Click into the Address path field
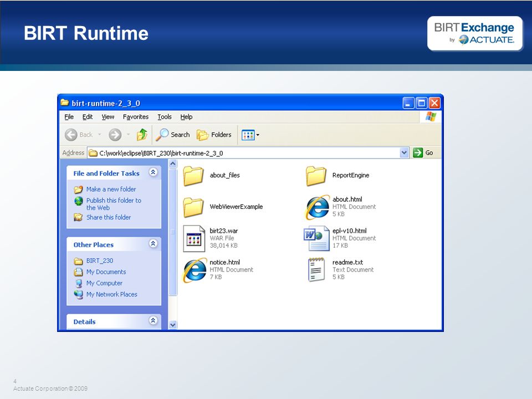532x399 pixels. (248, 153)
